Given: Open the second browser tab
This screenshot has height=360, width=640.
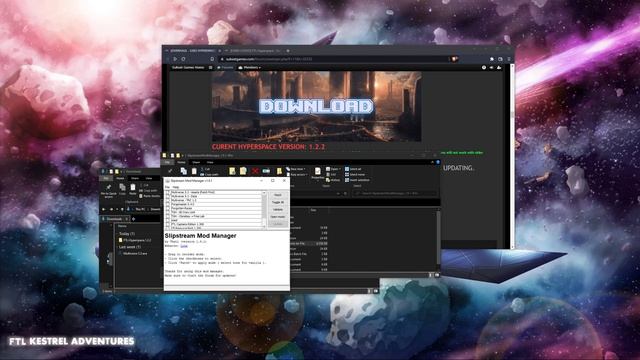Looking at the screenshot, I should point(255,51).
